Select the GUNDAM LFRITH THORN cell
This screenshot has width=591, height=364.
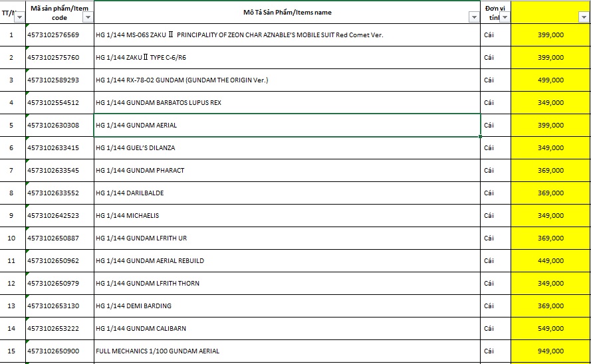point(287,284)
